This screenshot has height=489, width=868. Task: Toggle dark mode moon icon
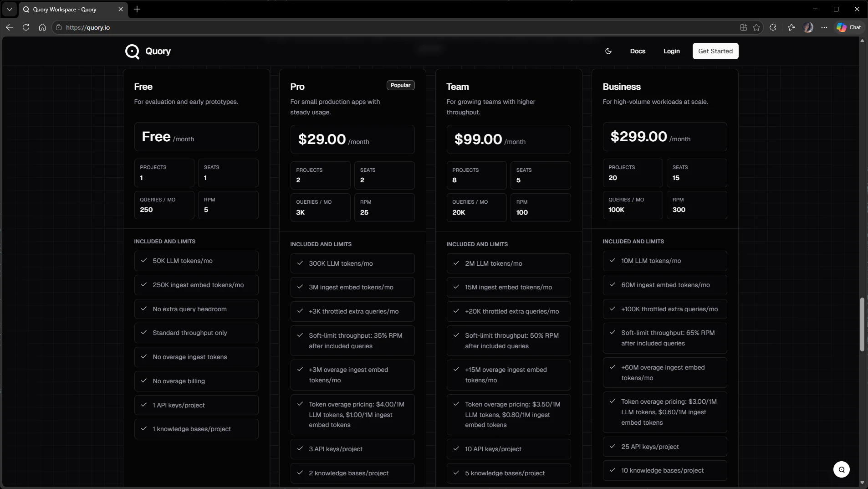coord(608,51)
